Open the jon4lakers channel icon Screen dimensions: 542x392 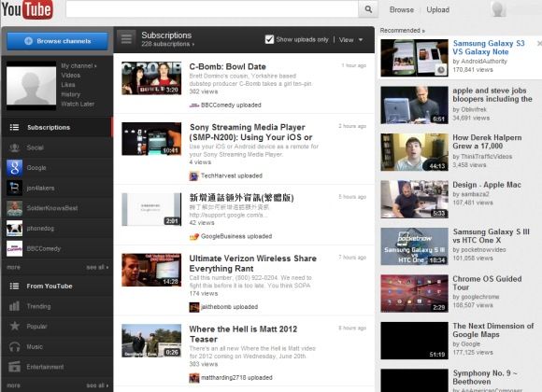(x=15, y=189)
